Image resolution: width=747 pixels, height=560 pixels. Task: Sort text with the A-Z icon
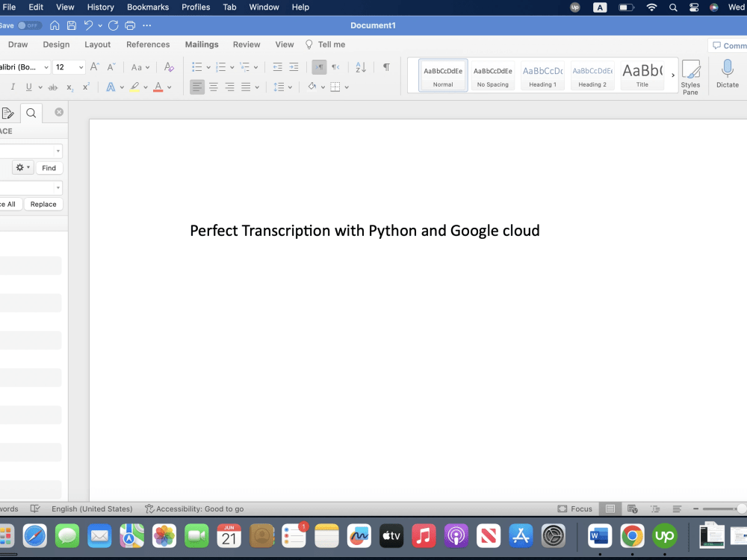coord(361,67)
